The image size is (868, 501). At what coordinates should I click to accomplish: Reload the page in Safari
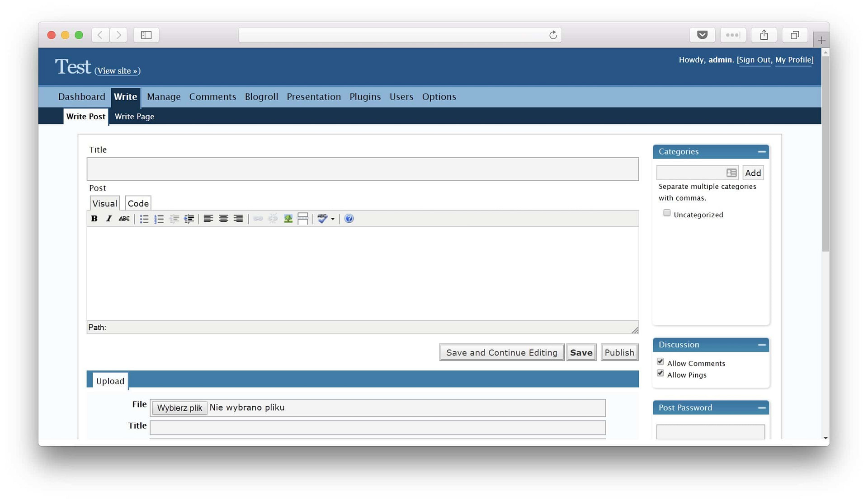[553, 35]
